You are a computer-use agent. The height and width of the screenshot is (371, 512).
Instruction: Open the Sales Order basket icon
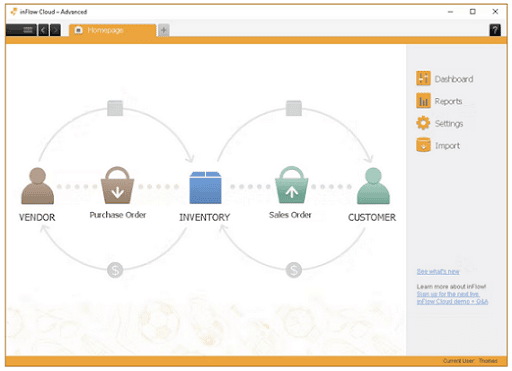point(291,185)
